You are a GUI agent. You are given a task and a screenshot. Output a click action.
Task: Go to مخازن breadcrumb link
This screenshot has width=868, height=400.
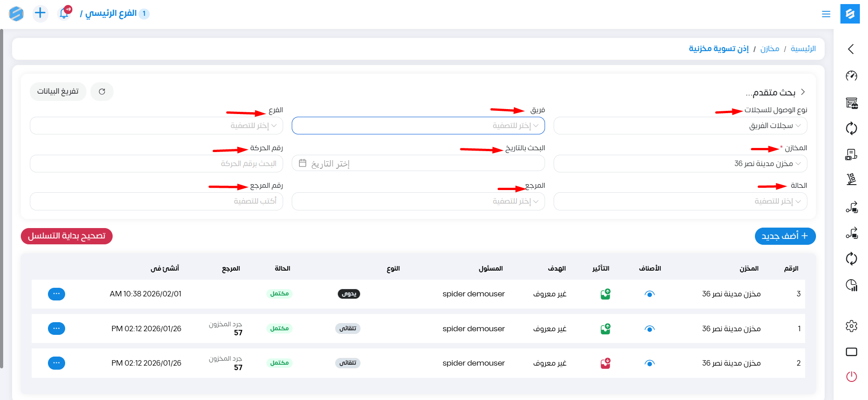(769, 49)
